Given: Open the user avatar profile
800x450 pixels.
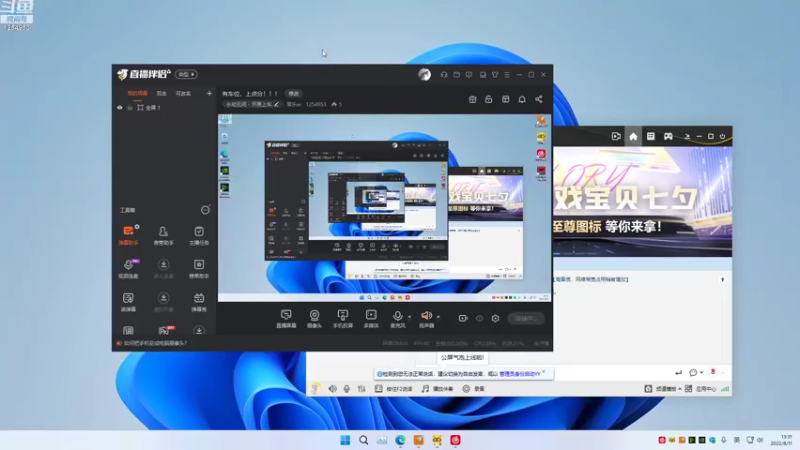Looking at the screenshot, I should (x=424, y=74).
